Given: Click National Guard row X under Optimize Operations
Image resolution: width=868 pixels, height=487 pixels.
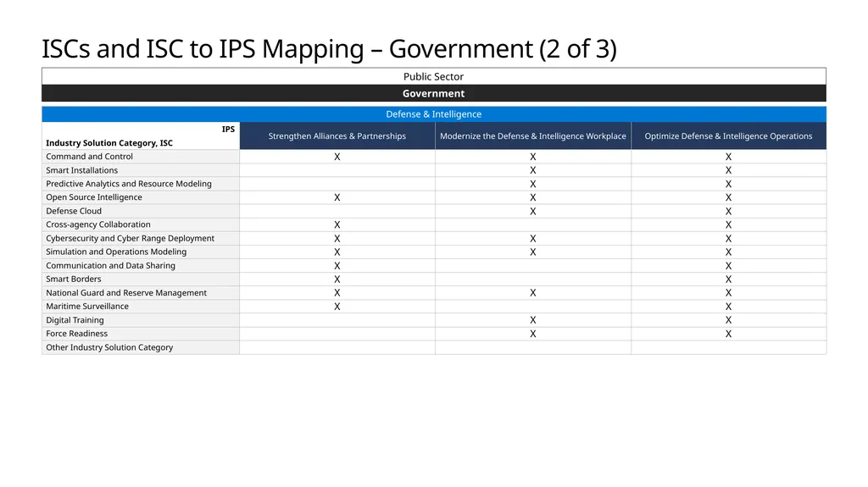Looking at the screenshot, I should [x=728, y=293].
